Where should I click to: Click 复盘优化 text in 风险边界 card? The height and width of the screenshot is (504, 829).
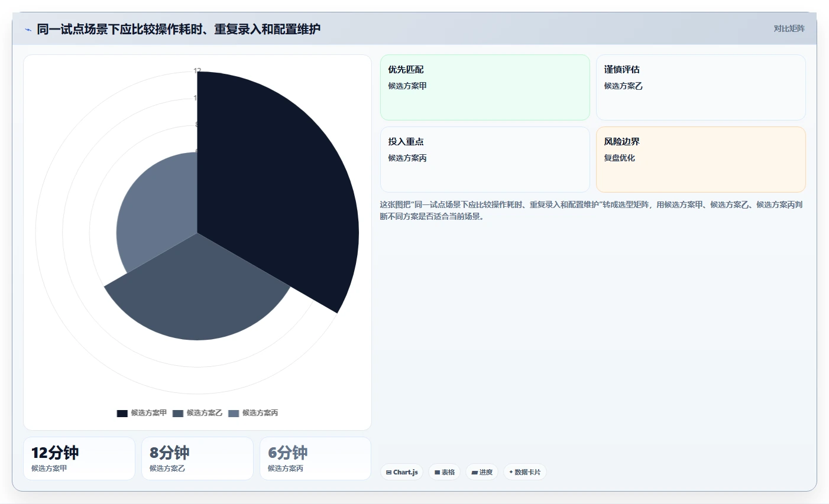[x=620, y=158]
